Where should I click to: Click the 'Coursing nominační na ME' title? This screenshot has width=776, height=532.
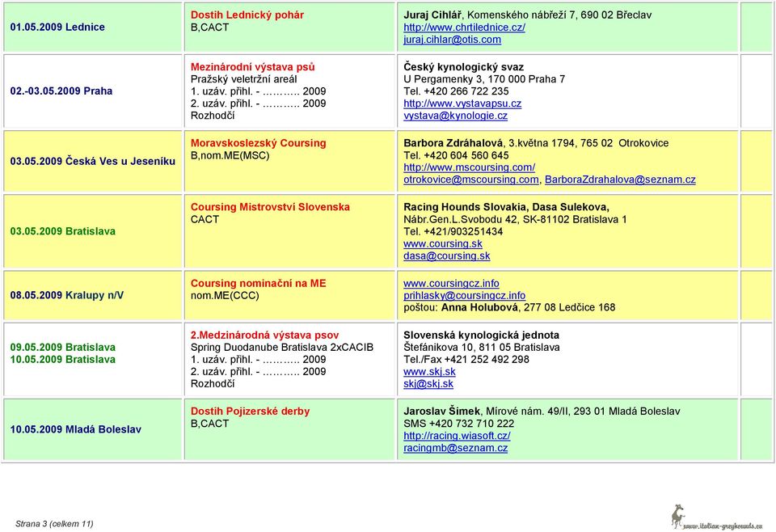tap(259, 283)
